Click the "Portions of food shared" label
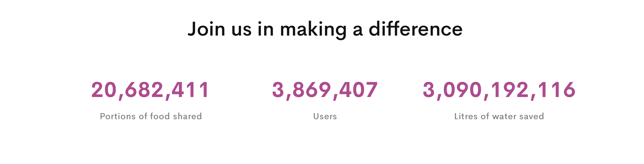 coord(151,116)
